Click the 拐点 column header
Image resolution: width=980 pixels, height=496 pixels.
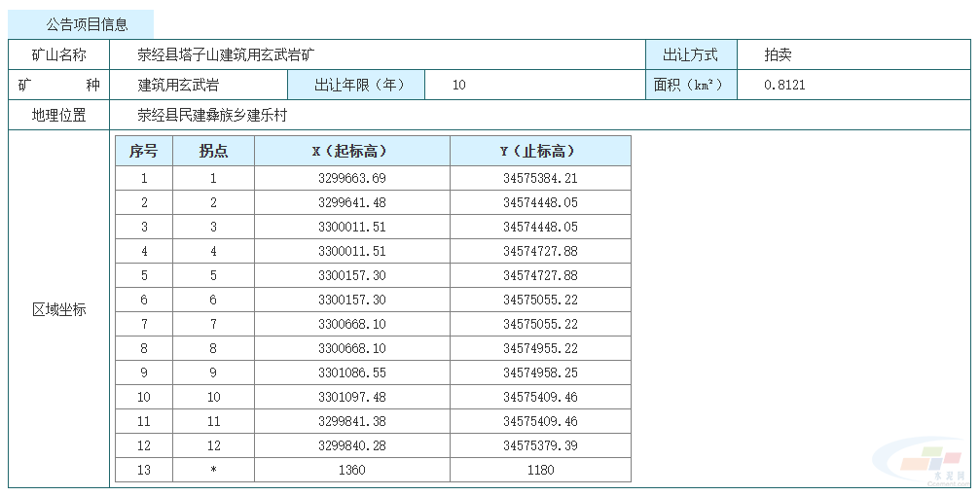[x=213, y=151]
